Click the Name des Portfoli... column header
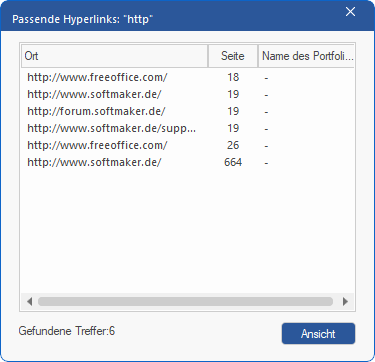The height and width of the screenshot is (362, 375). [x=306, y=56]
